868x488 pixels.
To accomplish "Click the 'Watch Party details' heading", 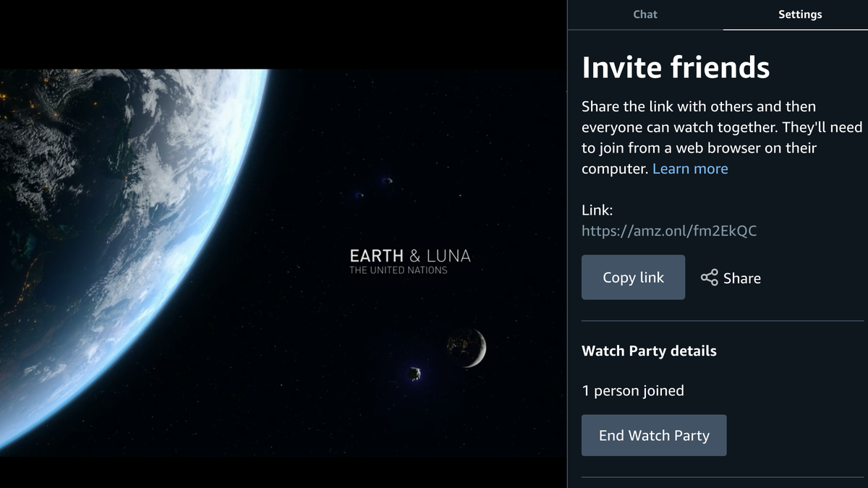I will click(x=649, y=351).
